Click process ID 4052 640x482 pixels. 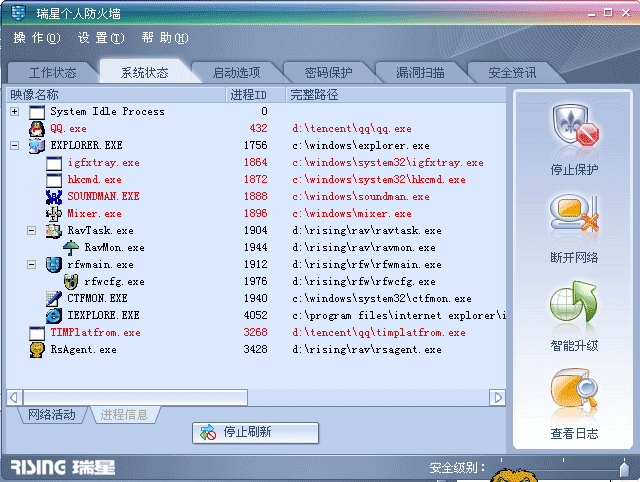[256, 315]
